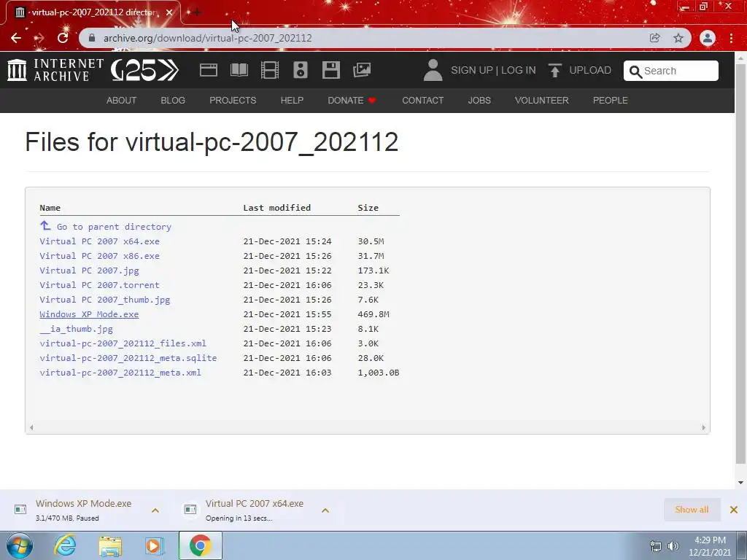Open the VOLUNTEER menu item
Viewport: 747px width, 560px height.
(x=542, y=101)
